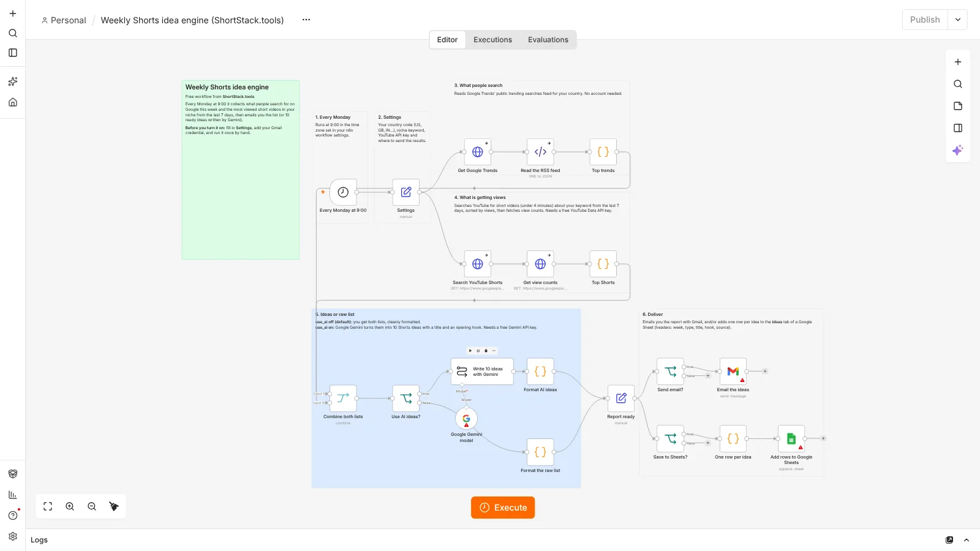980x551 pixels.
Task: Click the orange Execute button
Action: click(503, 508)
